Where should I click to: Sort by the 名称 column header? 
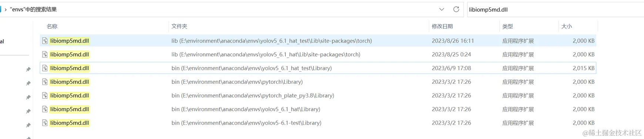click(52, 26)
